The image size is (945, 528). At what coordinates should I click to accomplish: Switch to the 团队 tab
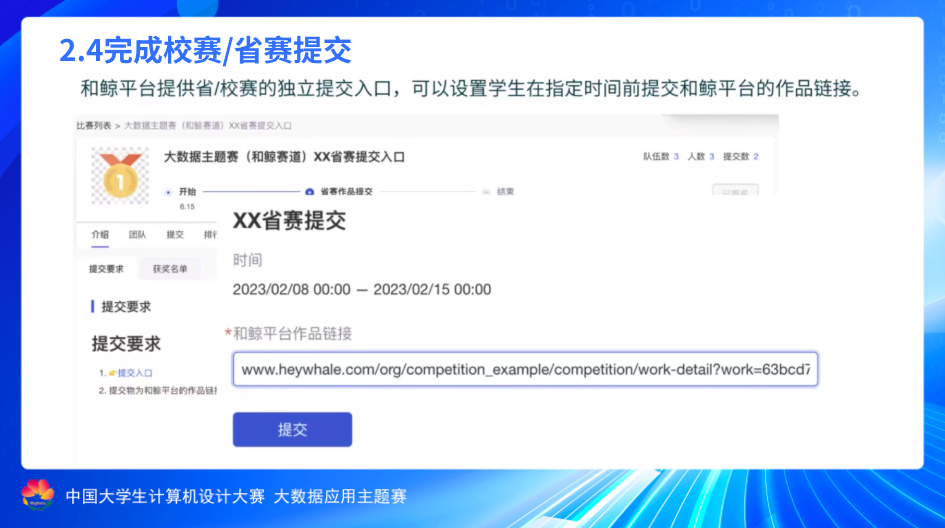(138, 235)
